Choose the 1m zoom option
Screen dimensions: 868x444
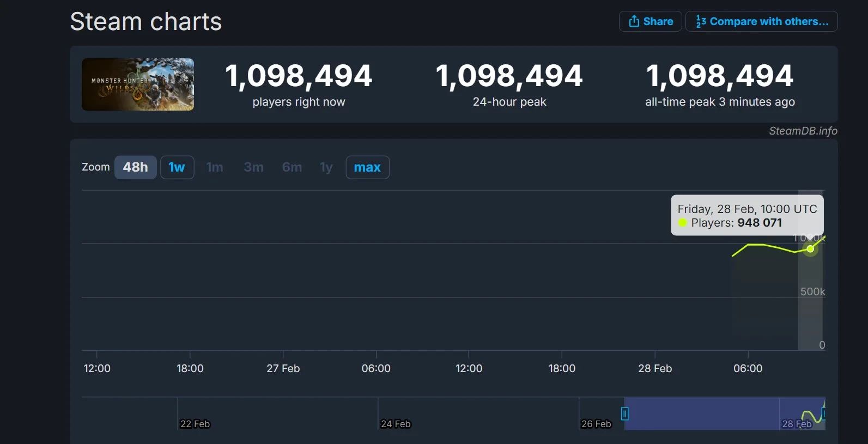point(215,167)
